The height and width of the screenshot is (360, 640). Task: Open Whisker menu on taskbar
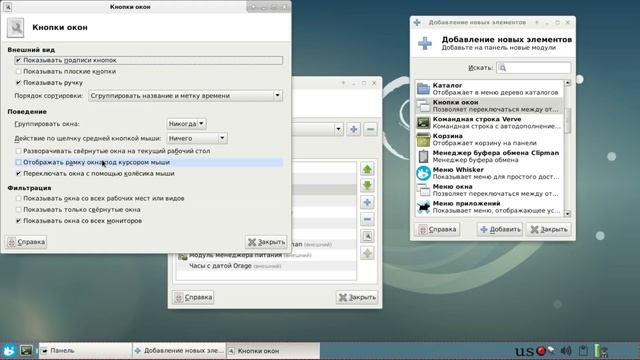(9, 351)
